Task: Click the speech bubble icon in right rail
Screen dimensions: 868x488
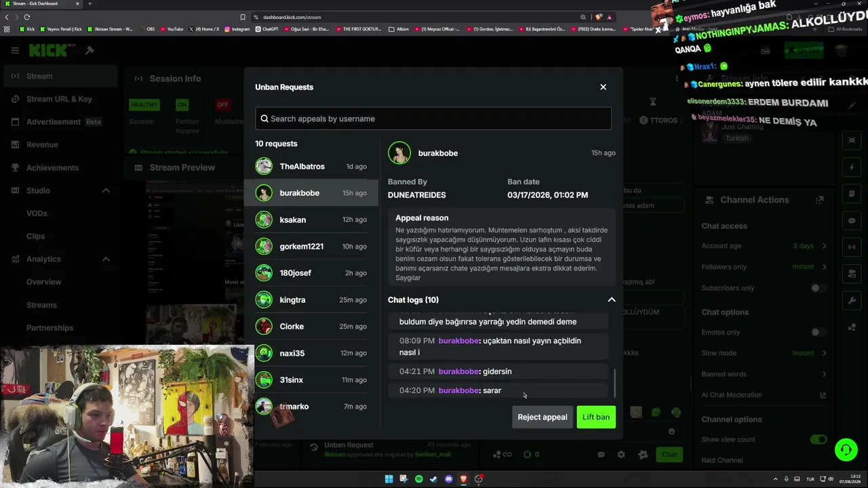Action: [x=852, y=221]
